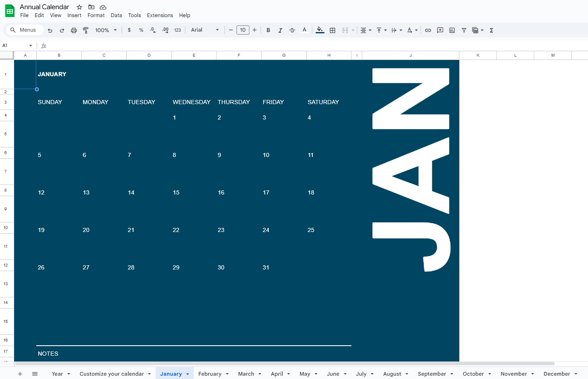This screenshot has height=379, width=588.
Task: Toggle italic formatting
Action: click(280, 30)
